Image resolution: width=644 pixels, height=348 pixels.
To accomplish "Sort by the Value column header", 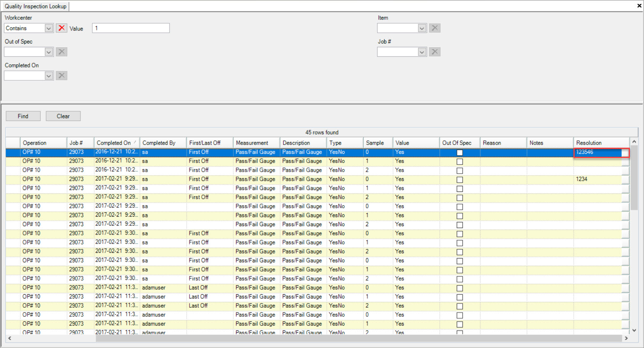I will click(416, 143).
